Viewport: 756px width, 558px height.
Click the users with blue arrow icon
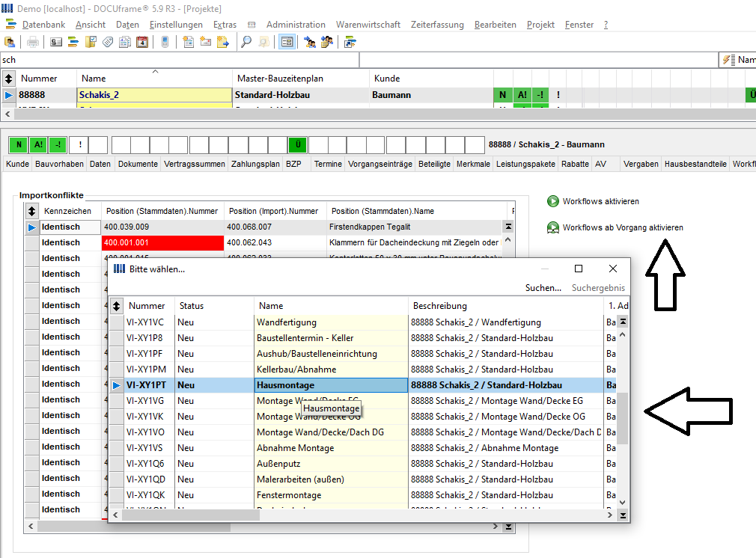pos(310,43)
